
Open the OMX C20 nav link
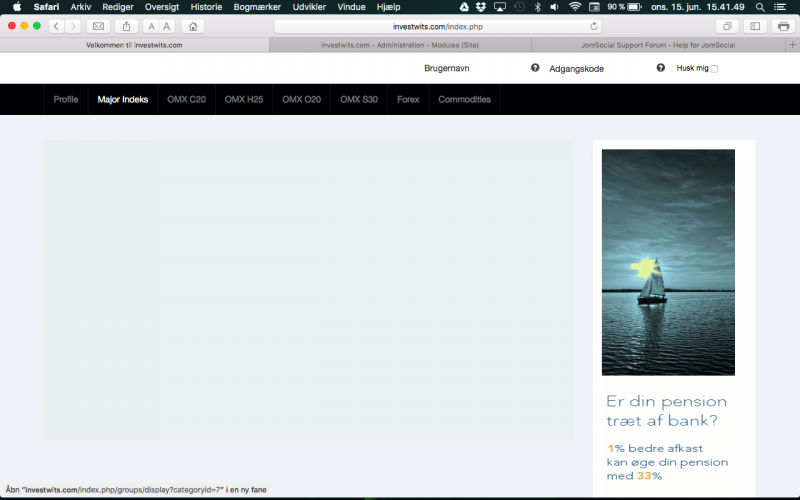pyautogui.click(x=186, y=99)
